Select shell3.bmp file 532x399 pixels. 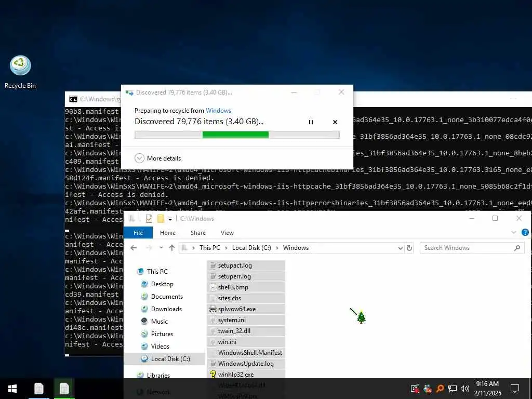pyautogui.click(x=246, y=287)
